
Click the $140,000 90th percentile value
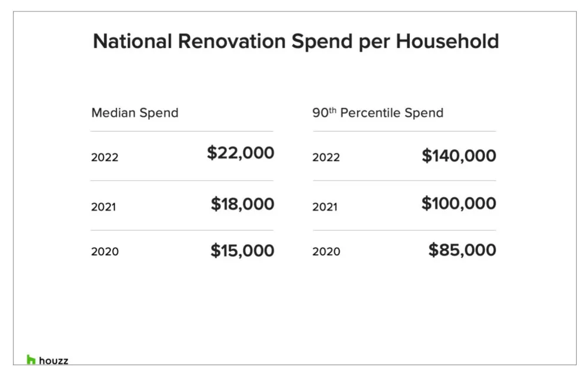pos(459,156)
